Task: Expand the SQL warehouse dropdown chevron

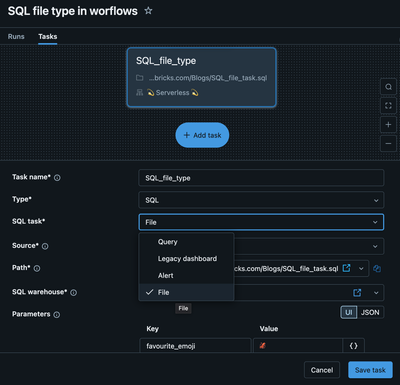Action: point(376,293)
